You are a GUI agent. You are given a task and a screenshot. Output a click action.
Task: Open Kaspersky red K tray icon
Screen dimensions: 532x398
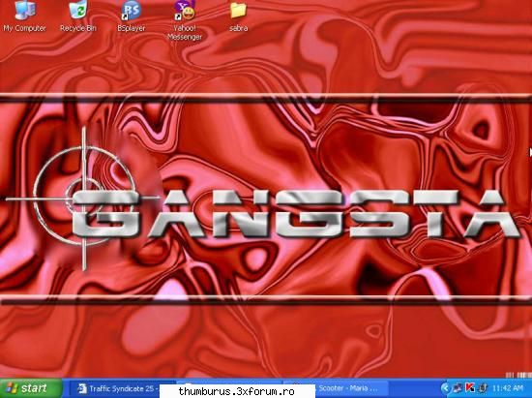coord(470,388)
